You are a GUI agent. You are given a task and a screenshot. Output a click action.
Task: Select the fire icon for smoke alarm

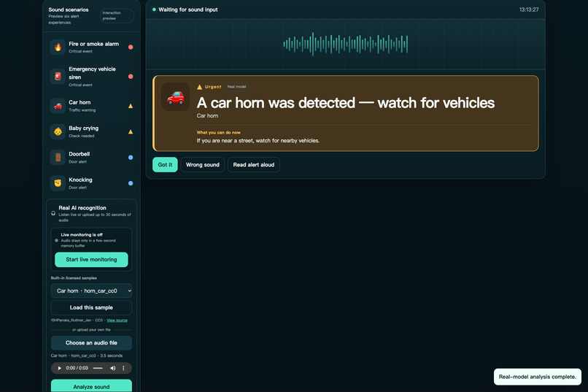58,47
